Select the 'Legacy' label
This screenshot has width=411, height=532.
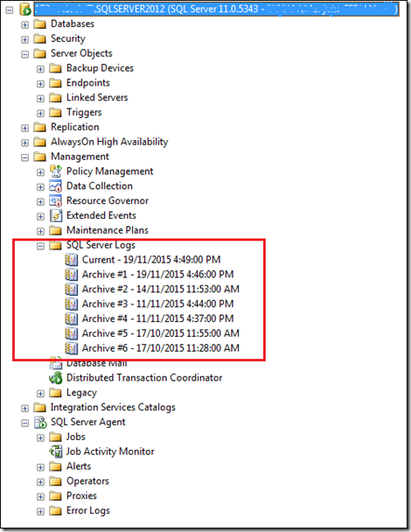click(x=81, y=393)
